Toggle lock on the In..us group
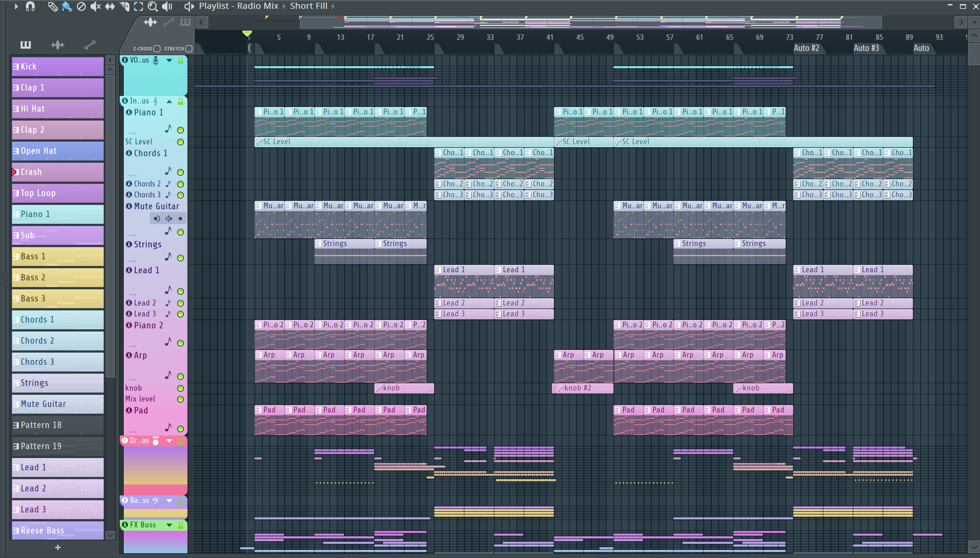Viewport: 980px width, 558px height. pos(180,101)
